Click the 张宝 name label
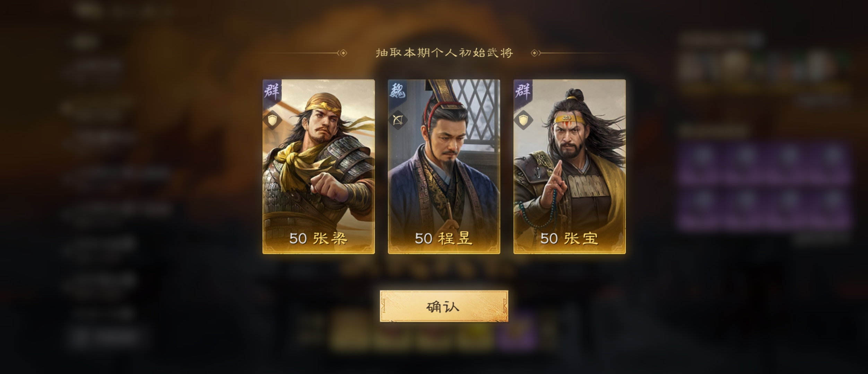 click(x=581, y=238)
